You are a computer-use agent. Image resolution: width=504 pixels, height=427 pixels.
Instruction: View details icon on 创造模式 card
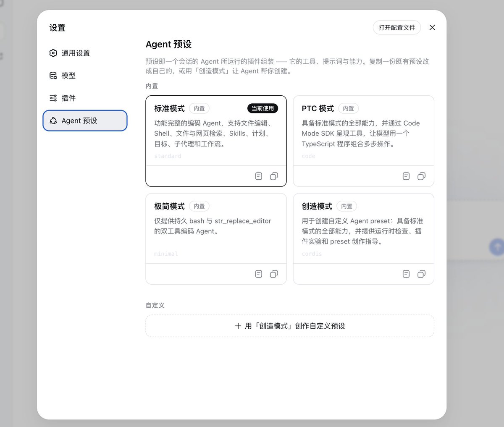point(406,274)
